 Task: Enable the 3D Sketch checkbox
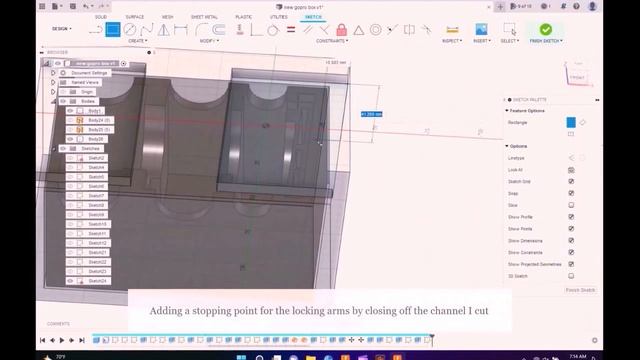coord(571,276)
